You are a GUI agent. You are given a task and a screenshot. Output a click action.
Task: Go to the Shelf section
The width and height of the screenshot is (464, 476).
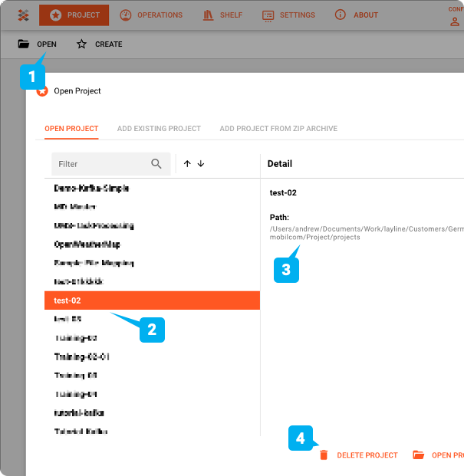(x=222, y=15)
